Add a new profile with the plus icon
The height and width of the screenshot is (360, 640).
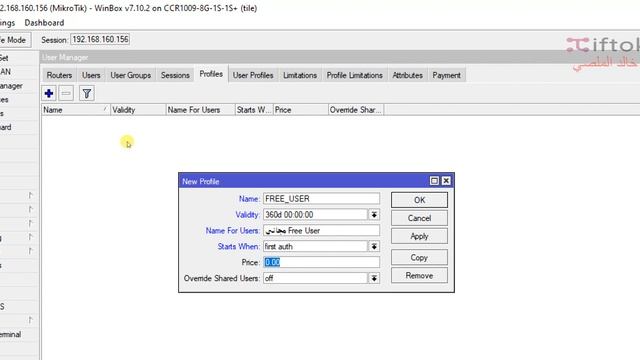[49, 93]
